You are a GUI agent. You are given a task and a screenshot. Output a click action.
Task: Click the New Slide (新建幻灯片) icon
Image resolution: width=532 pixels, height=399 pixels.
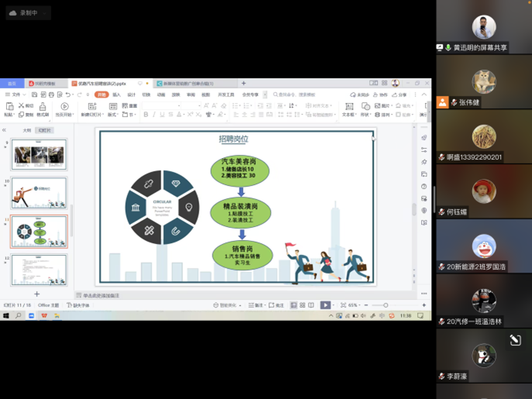[x=91, y=109]
